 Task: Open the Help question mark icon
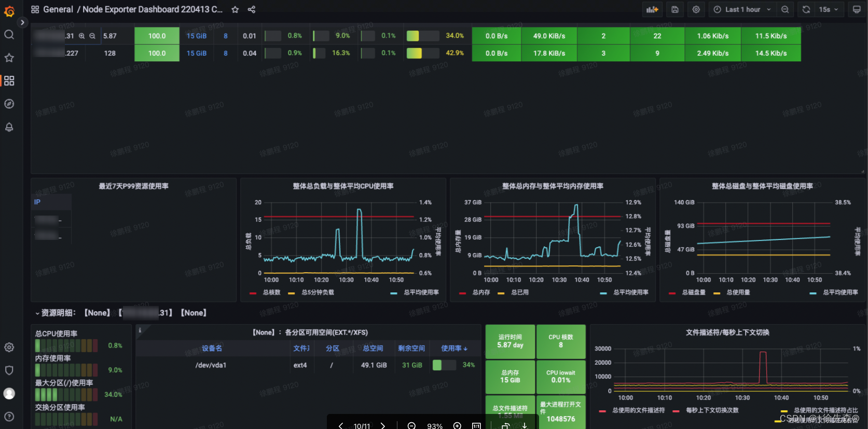pyautogui.click(x=9, y=417)
